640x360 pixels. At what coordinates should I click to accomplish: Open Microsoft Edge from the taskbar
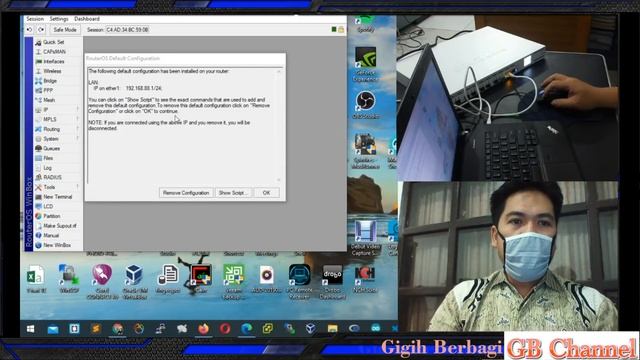(x=247, y=329)
